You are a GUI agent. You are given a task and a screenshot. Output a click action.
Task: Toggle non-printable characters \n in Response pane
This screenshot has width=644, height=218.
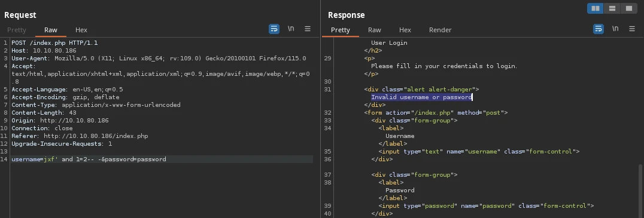tap(615, 29)
